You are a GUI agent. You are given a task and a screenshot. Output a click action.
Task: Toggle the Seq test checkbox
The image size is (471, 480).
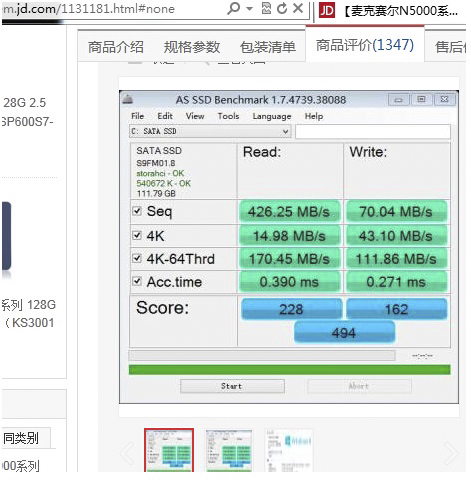(x=137, y=211)
